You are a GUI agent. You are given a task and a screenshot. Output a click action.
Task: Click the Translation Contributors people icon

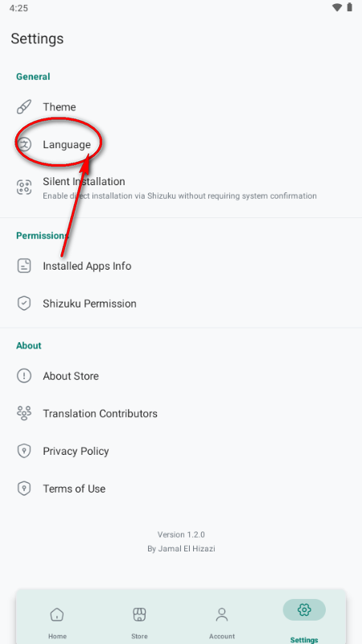point(24,413)
